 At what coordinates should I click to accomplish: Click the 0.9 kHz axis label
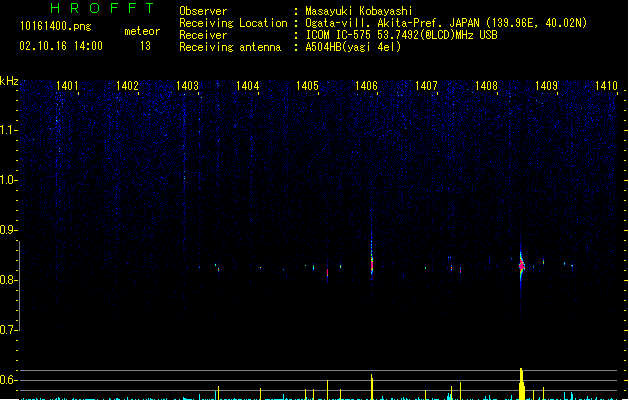click(8, 230)
